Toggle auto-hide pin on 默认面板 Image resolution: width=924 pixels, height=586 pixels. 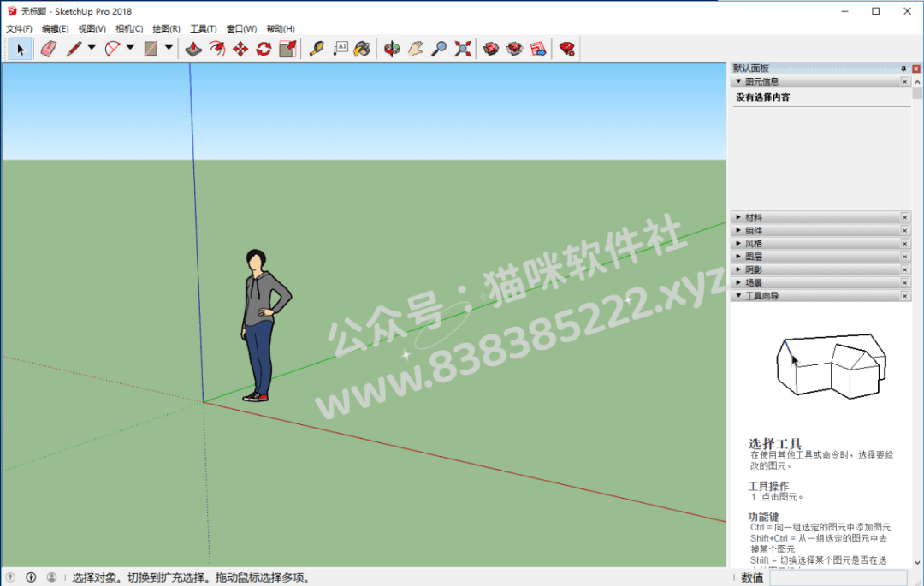coord(903,69)
